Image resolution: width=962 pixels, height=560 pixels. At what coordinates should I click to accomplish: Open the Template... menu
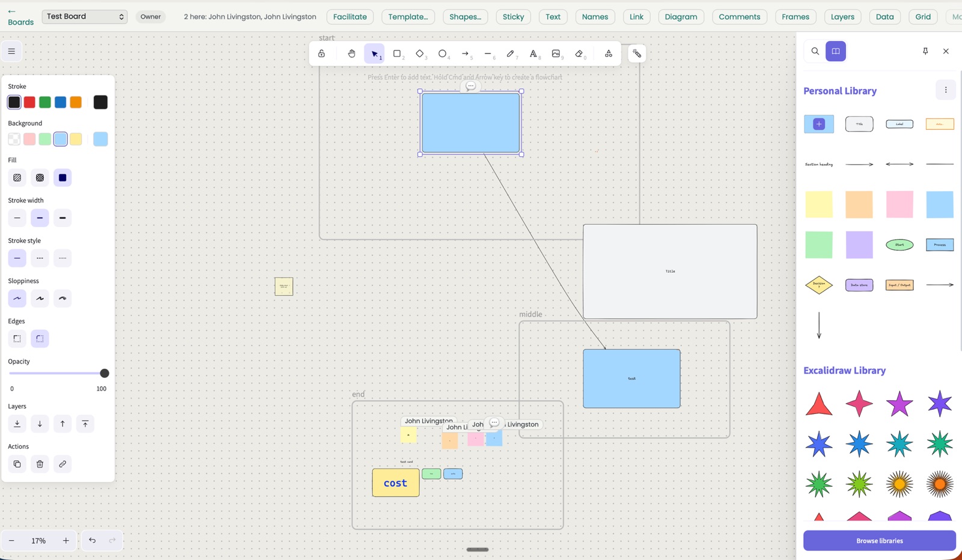pyautogui.click(x=408, y=17)
